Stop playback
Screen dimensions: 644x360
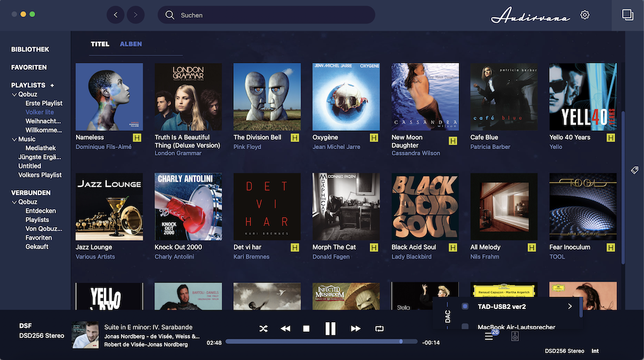306,329
